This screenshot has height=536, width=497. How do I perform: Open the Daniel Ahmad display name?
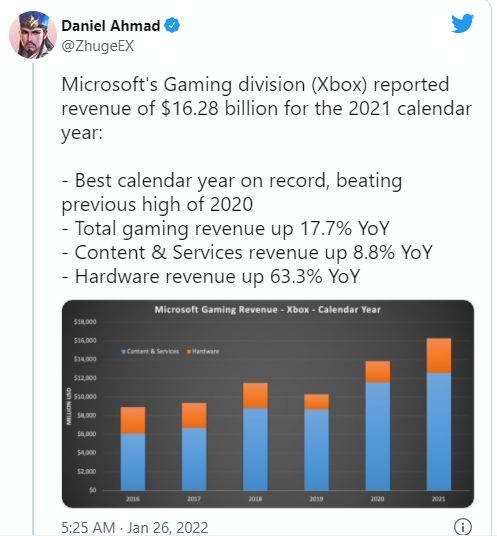(x=111, y=26)
